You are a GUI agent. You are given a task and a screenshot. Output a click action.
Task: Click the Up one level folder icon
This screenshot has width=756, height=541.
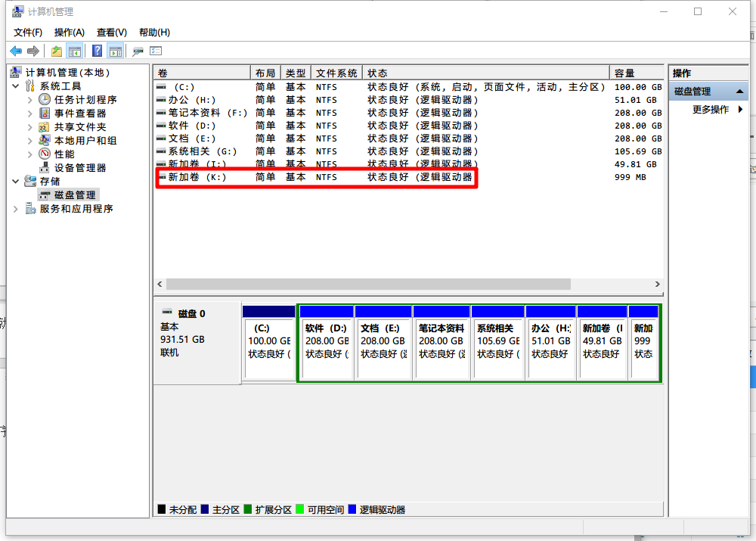(57, 51)
